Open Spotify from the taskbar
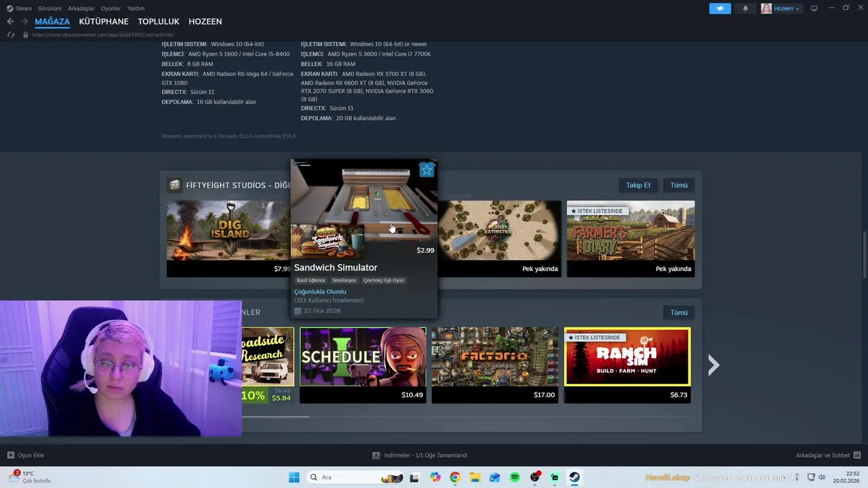The height and width of the screenshot is (488, 868). click(x=515, y=477)
